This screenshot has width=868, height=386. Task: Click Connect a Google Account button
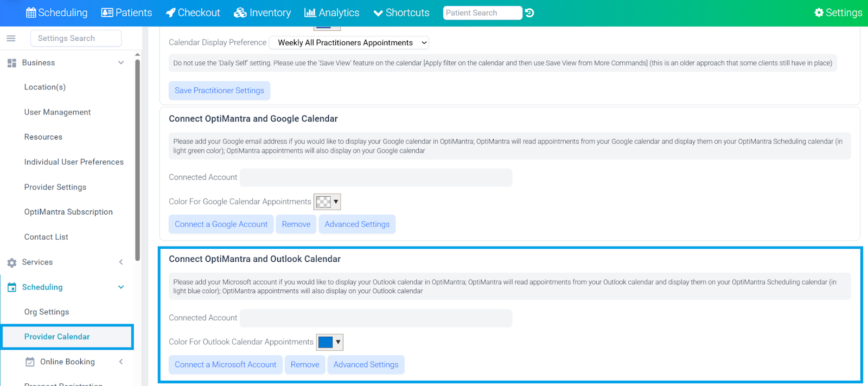coord(221,224)
